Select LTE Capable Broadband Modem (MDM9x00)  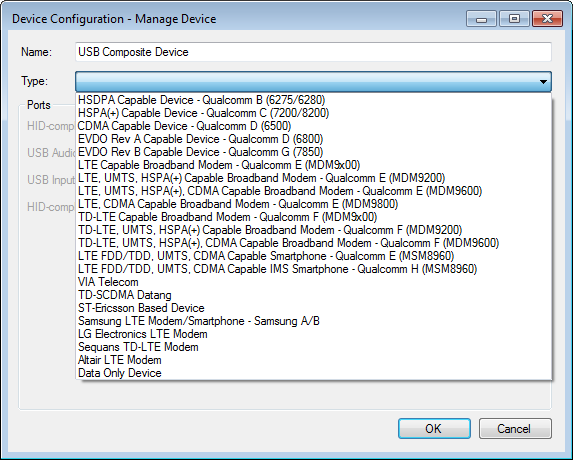point(314,165)
